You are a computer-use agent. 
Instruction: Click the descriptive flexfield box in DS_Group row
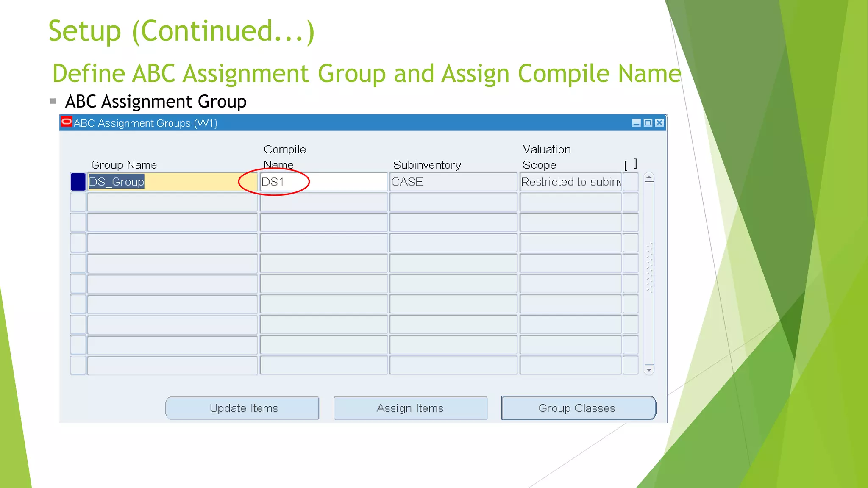(x=631, y=182)
